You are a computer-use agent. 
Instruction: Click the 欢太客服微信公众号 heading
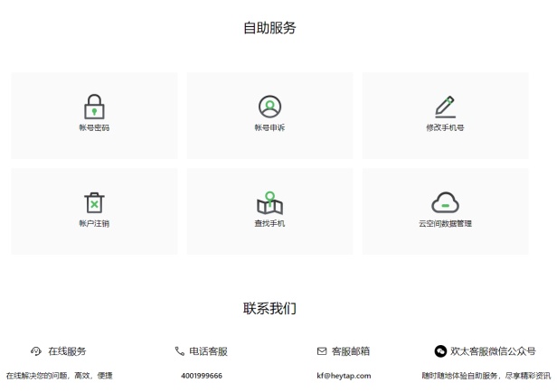[x=493, y=351]
